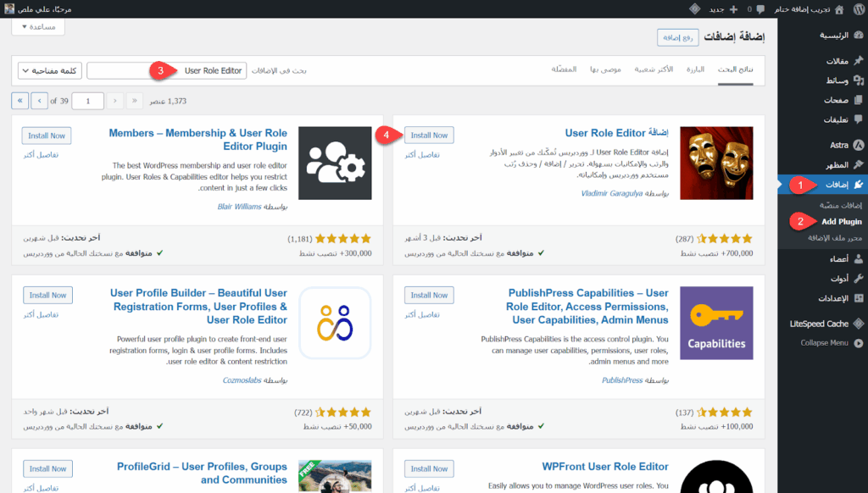Install the Members Membership plugin
Image resolution: width=868 pixels, height=493 pixels.
[47, 136]
